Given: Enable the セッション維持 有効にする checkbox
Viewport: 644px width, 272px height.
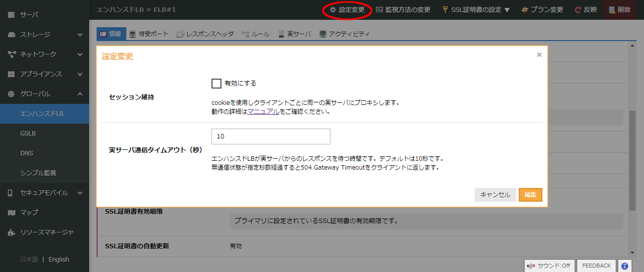Looking at the screenshot, I should pyautogui.click(x=216, y=84).
